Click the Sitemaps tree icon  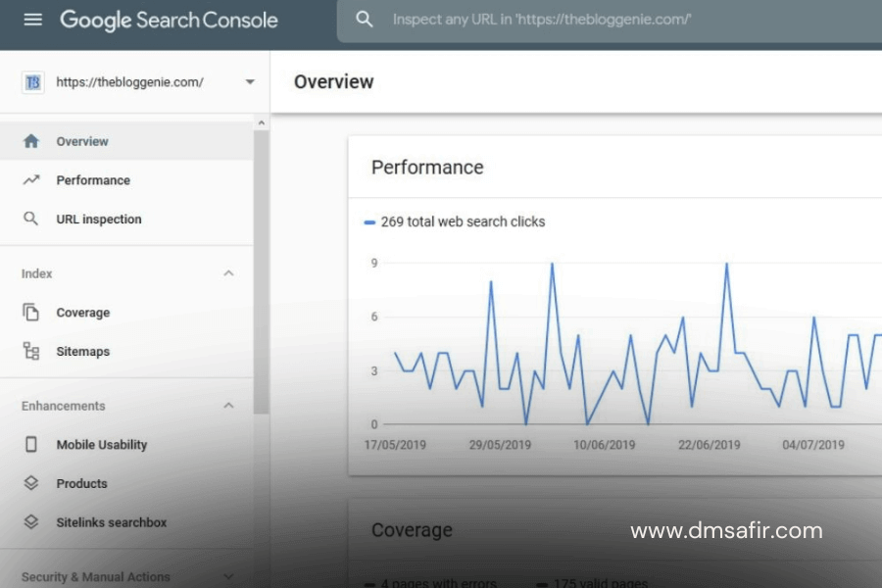pyautogui.click(x=31, y=351)
